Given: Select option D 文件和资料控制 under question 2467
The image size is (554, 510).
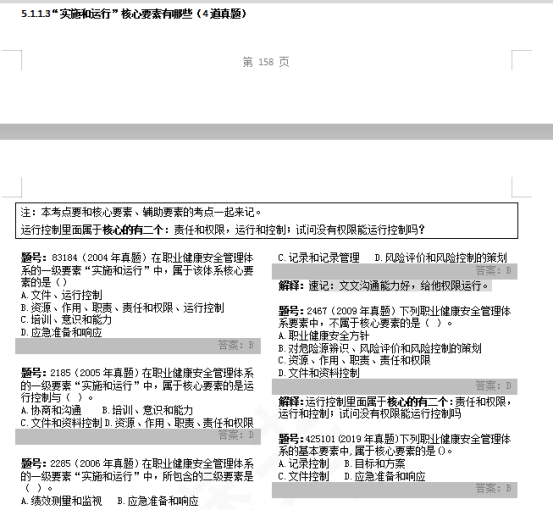Looking at the screenshot, I should [319, 373].
